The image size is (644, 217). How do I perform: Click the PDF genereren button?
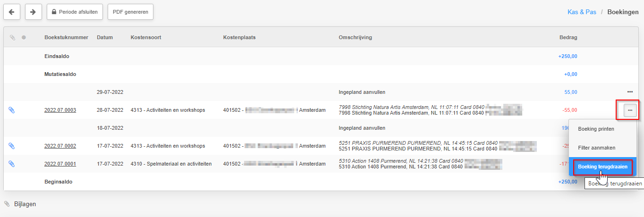[130, 12]
